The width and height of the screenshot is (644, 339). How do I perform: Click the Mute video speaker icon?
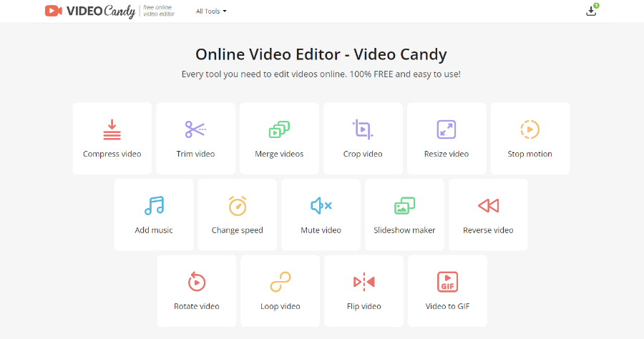[321, 205]
